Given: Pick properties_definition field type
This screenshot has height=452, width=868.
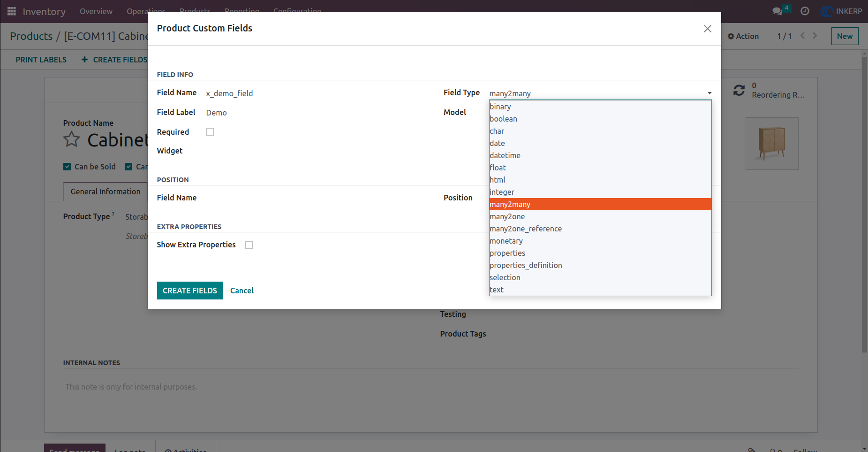Looking at the screenshot, I should coord(600,265).
